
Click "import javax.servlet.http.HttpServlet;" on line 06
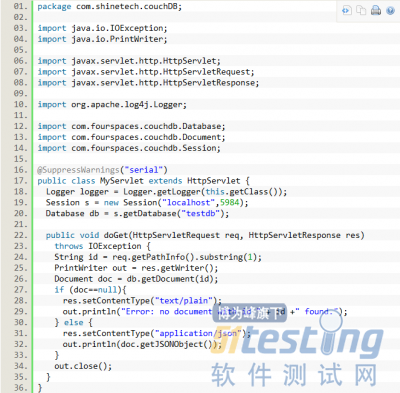[x=129, y=61]
